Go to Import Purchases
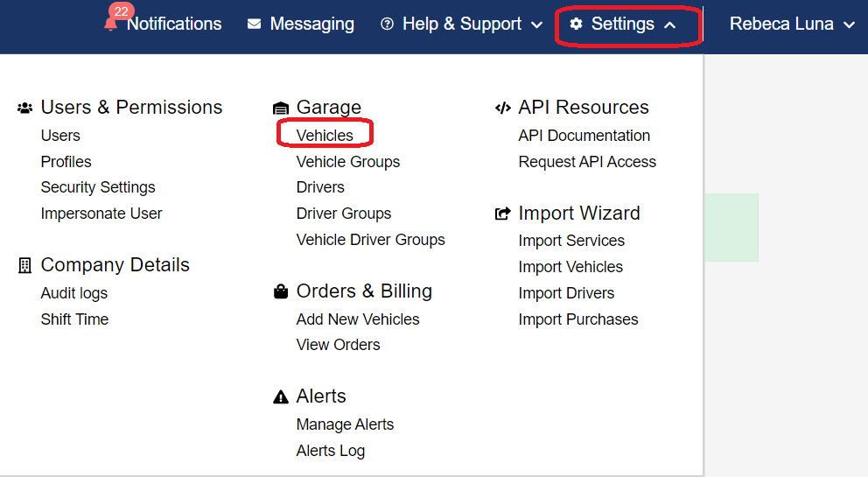The image size is (868, 477). point(577,319)
